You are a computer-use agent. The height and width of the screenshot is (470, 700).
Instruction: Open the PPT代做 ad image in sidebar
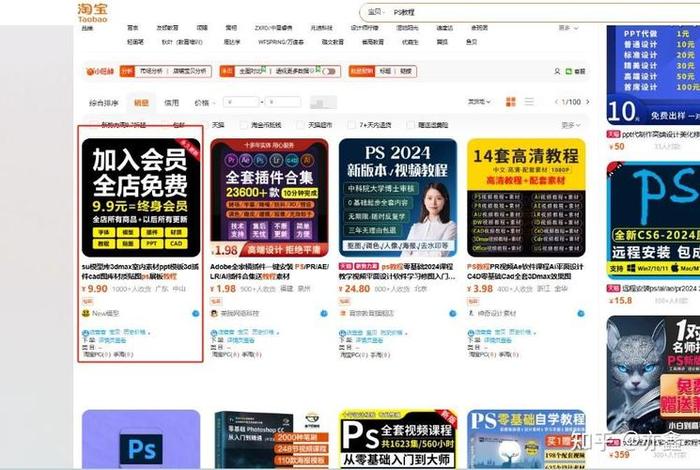tap(653, 75)
